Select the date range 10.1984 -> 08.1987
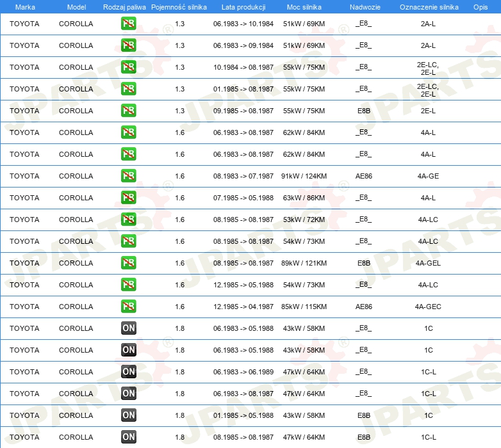This screenshot has width=501, height=448. 243,67
